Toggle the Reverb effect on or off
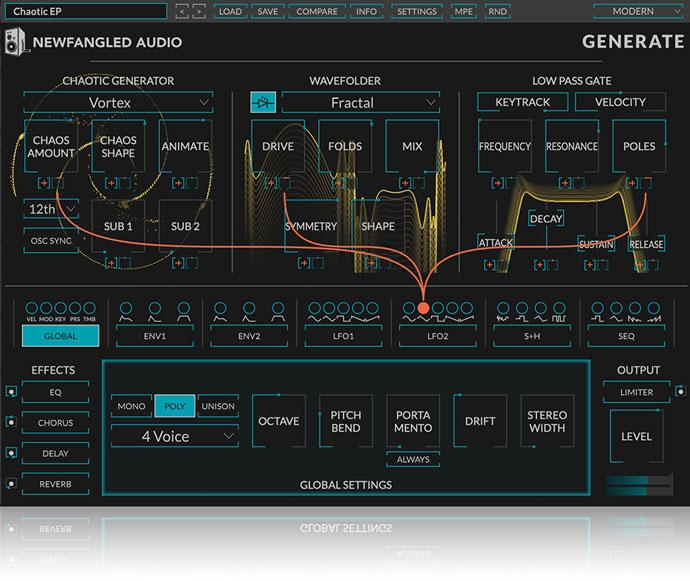This screenshot has width=690, height=581. [10, 483]
